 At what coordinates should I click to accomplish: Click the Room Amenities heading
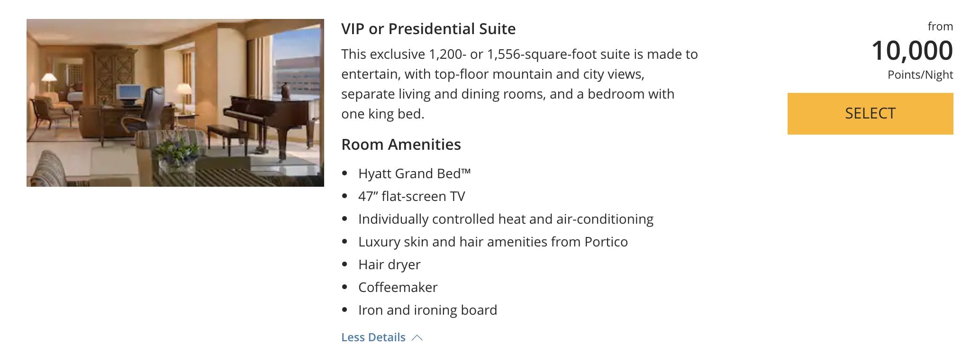click(401, 144)
